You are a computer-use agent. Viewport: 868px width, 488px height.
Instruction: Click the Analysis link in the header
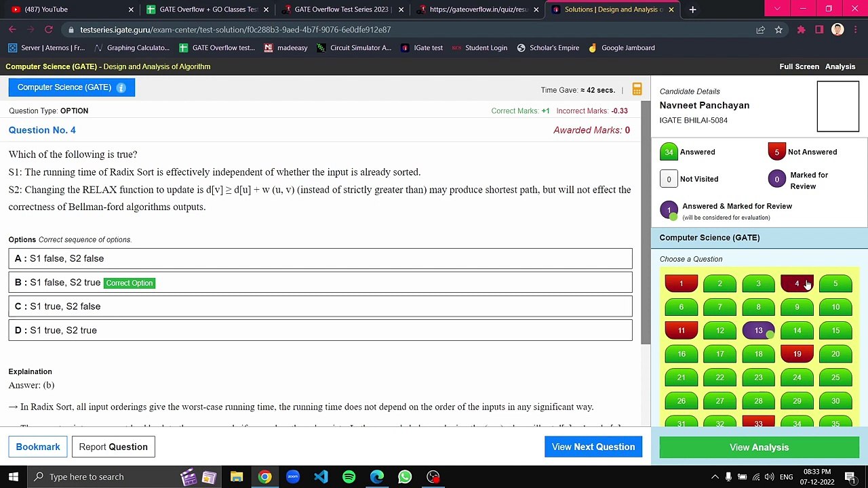pos(840,66)
